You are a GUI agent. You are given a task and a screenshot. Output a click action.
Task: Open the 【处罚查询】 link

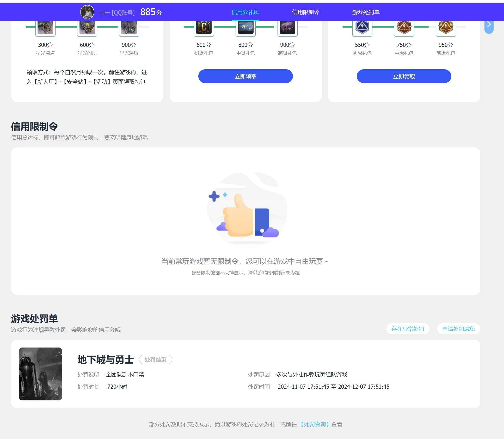click(x=315, y=424)
